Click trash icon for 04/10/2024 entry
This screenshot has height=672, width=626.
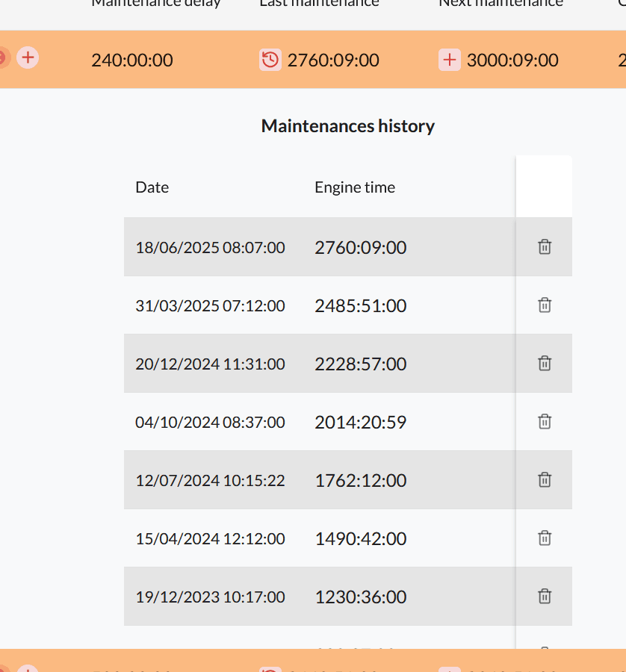[x=545, y=421]
